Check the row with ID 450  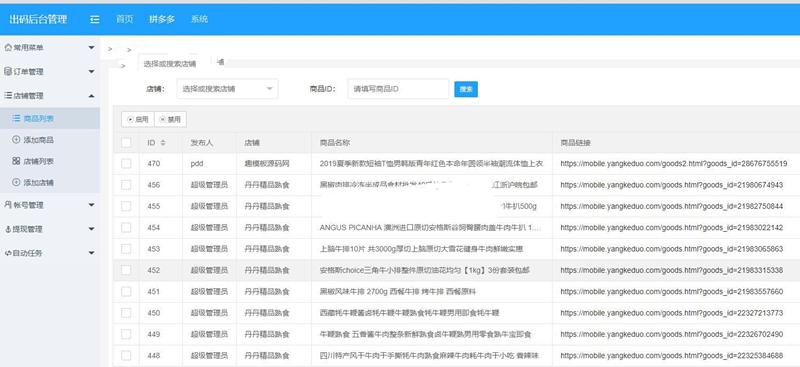click(x=126, y=313)
